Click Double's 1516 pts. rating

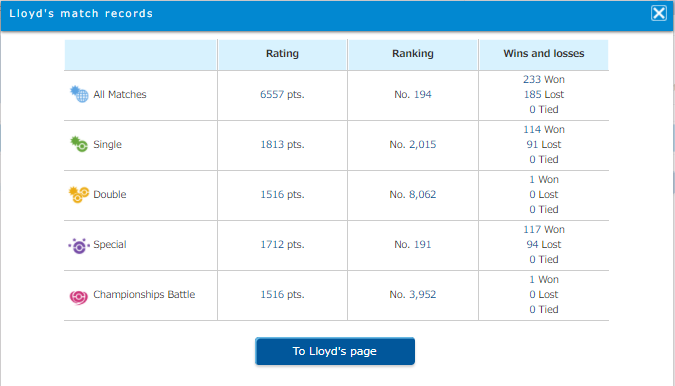tap(282, 195)
